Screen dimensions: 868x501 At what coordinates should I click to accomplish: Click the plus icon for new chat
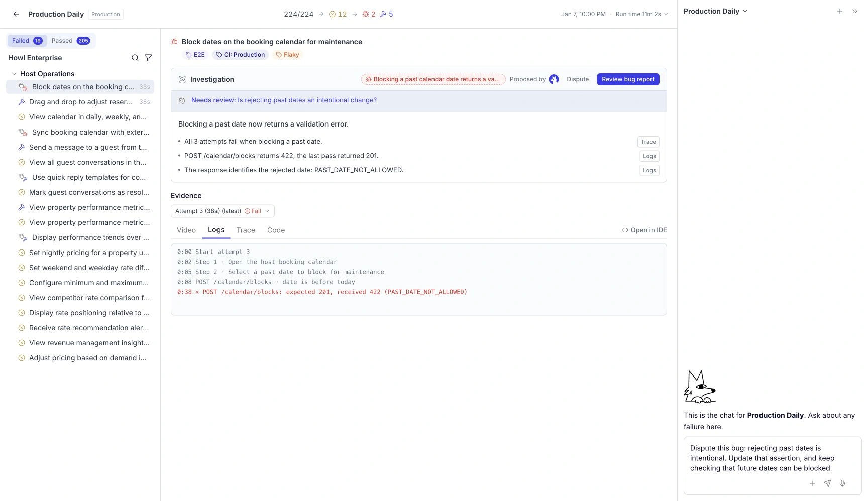point(839,11)
